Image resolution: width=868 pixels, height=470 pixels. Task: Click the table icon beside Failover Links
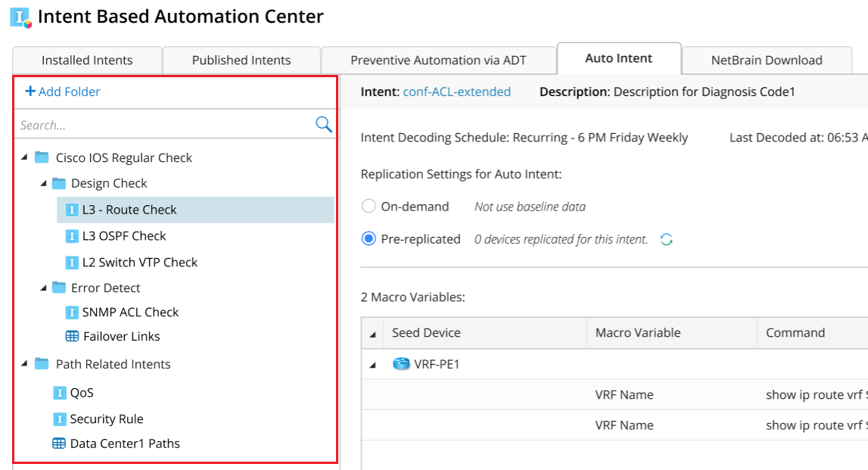pyautogui.click(x=72, y=336)
